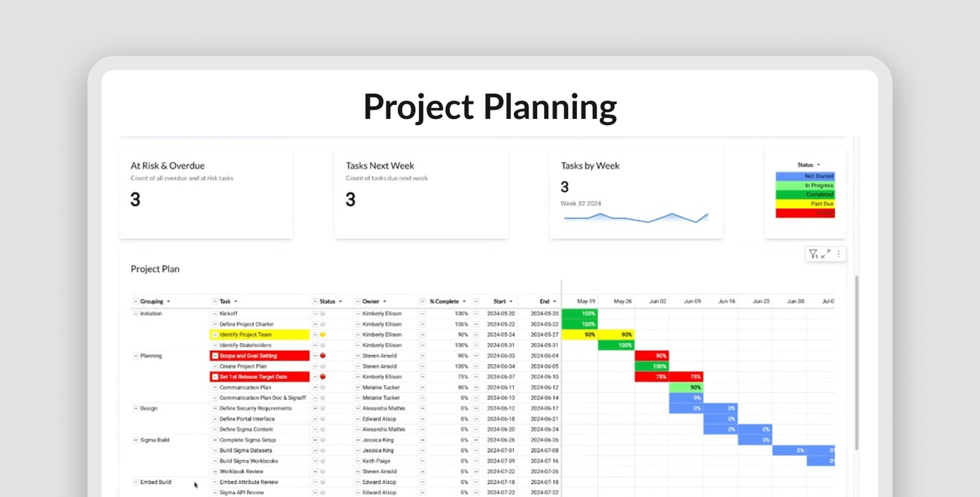Screen dimensions: 980x497
Task: Open the three-dot more options menu
Action: pos(839,254)
